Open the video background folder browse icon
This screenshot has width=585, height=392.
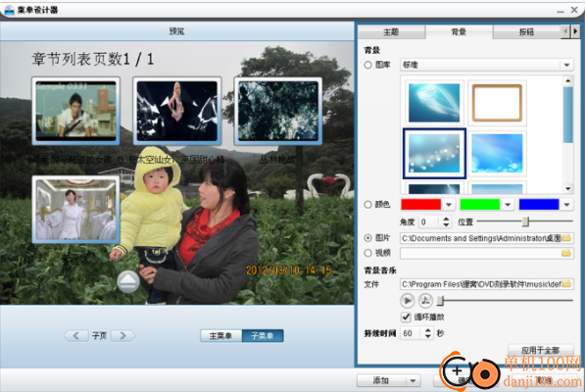click(566, 253)
